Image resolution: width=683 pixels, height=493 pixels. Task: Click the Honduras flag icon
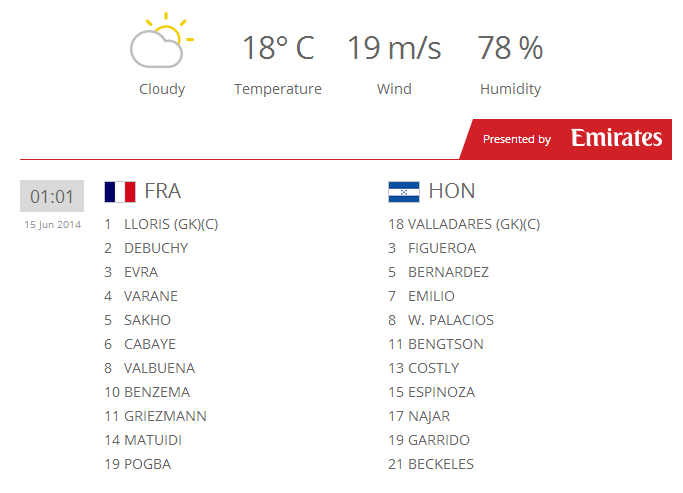point(403,191)
